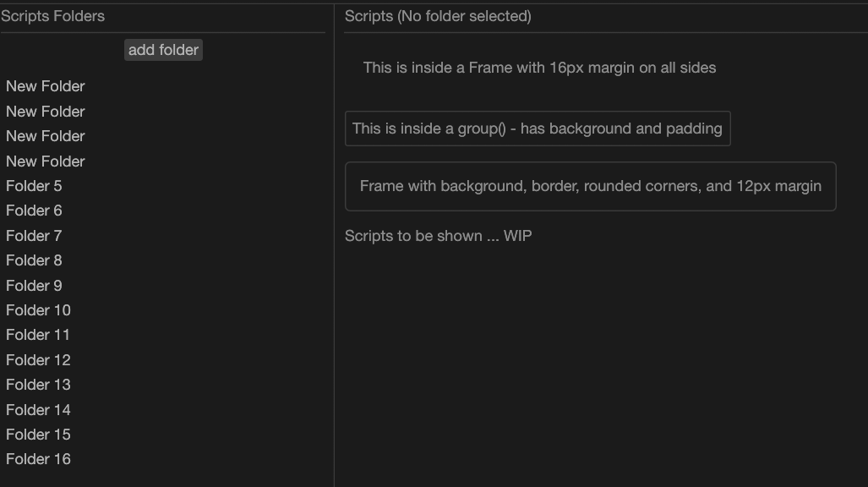868x487 pixels.
Task: Select Folder 16 at the list bottom
Action: (x=38, y=459)
